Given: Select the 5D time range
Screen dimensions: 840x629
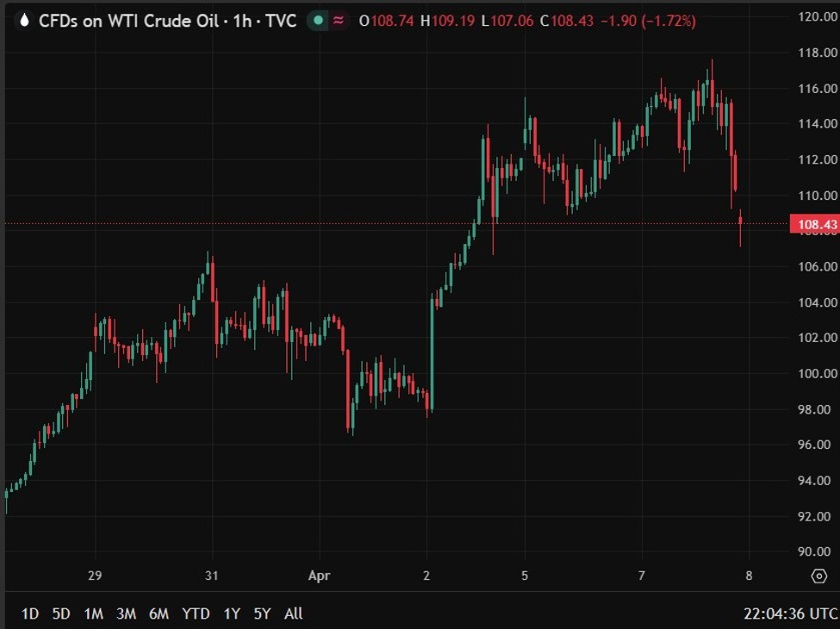Looking at the screenshot, I should pyautogui.click(x=61, y=613).
